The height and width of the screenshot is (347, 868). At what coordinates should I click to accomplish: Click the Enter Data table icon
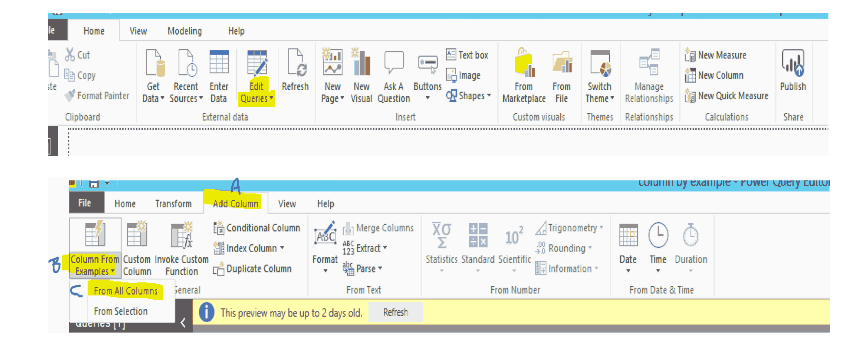click(x=219, y=62)
